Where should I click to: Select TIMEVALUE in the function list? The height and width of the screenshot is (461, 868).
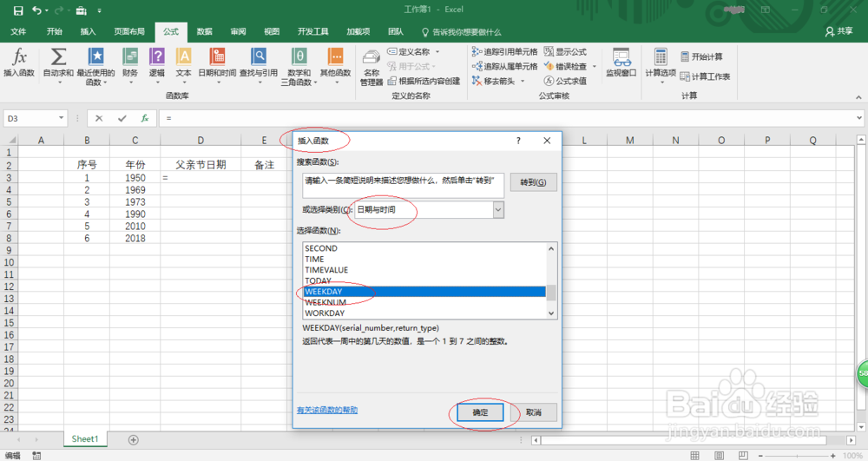pyautogui.click(x=424, y=270)
